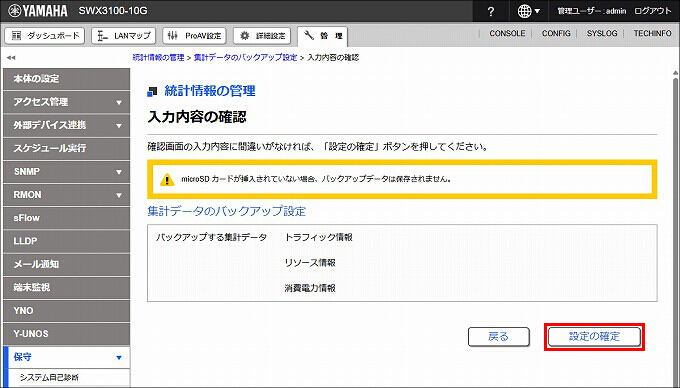This screenshot has width=680, height=388.
Task: Click the トラフィック情報 value text
Action: (318, 238)
